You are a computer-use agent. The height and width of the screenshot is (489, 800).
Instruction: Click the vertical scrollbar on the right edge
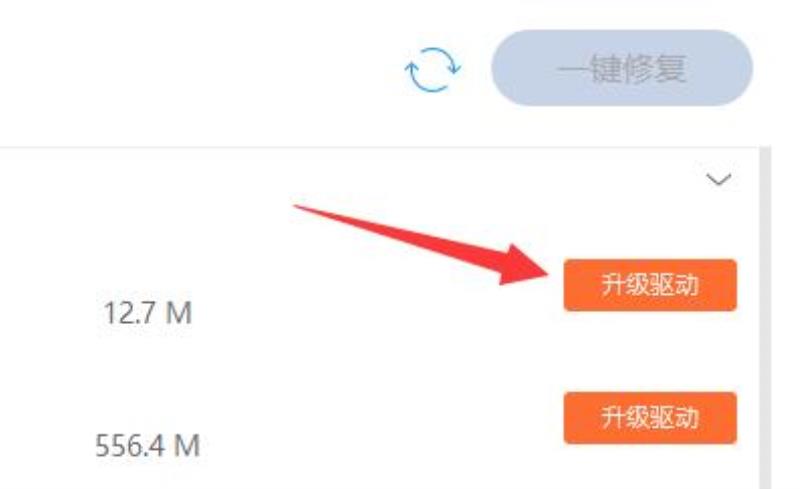765,317
